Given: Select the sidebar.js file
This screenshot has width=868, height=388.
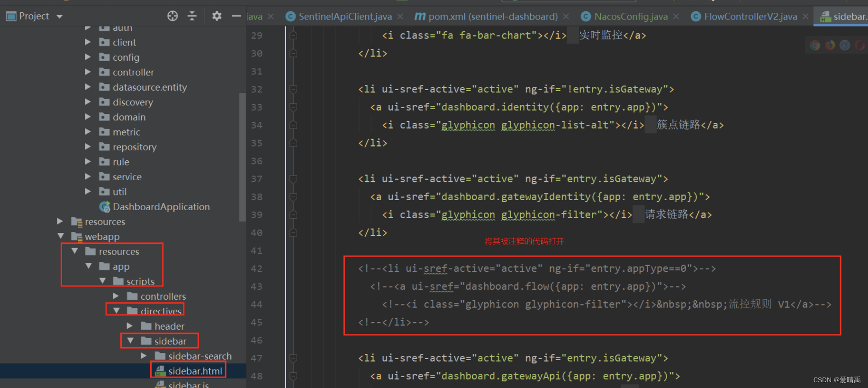Looking at the screenshot, I should [189, 385].
